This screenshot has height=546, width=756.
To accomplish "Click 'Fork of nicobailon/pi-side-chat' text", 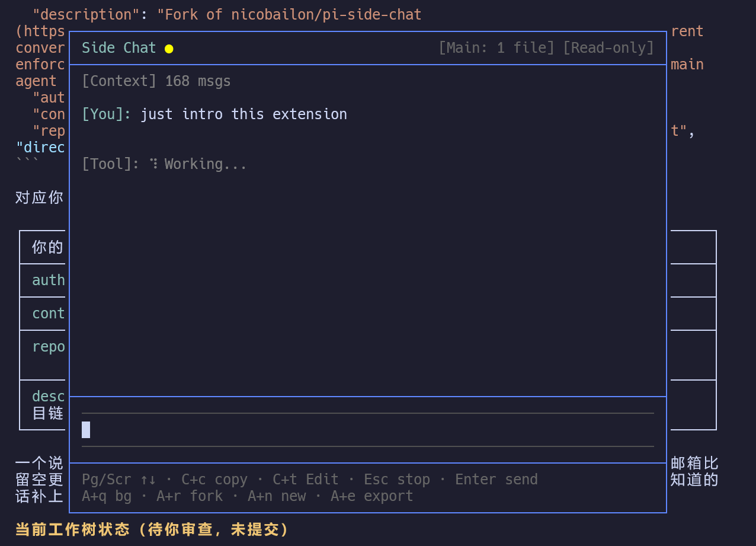I will 293,15.
